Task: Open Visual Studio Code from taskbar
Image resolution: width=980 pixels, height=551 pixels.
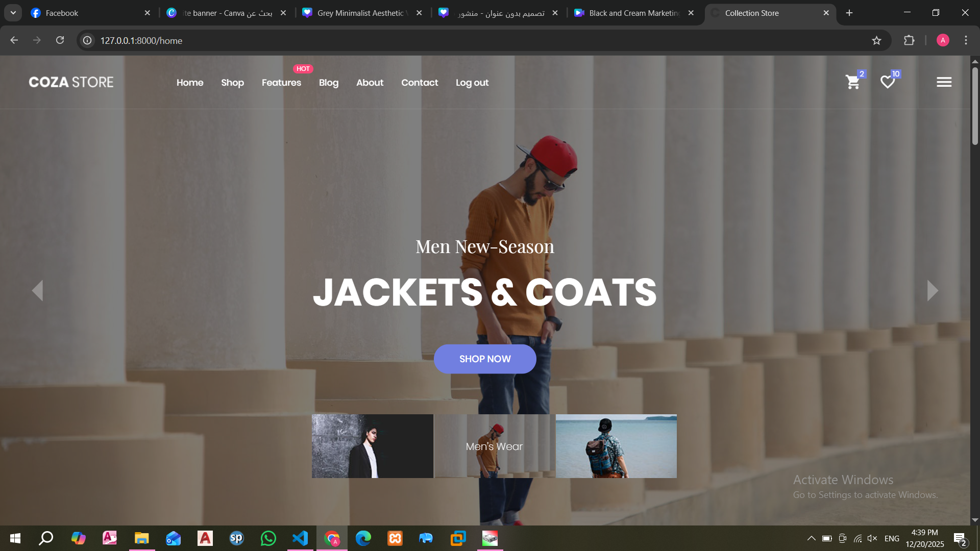Action: coord(300,538)
